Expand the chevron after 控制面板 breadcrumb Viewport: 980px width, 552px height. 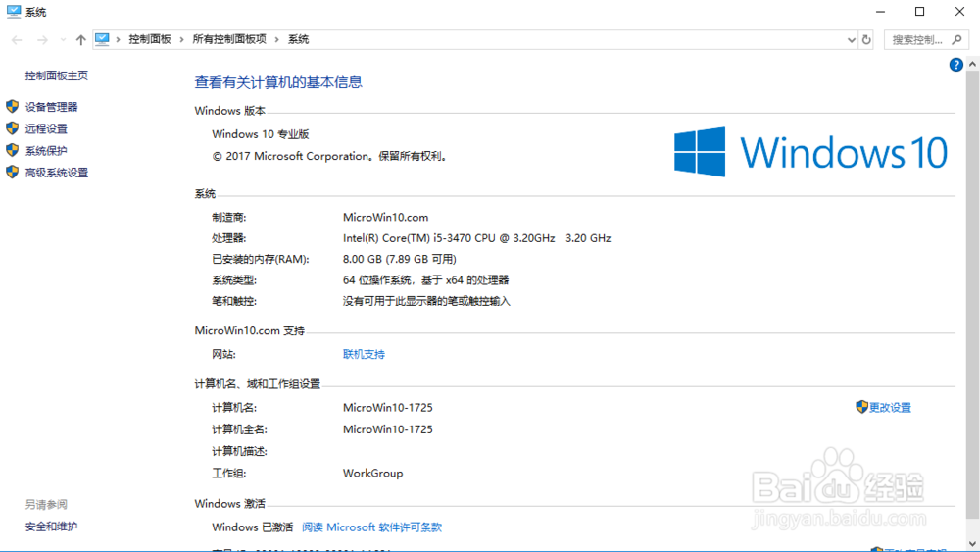point(182,39)
